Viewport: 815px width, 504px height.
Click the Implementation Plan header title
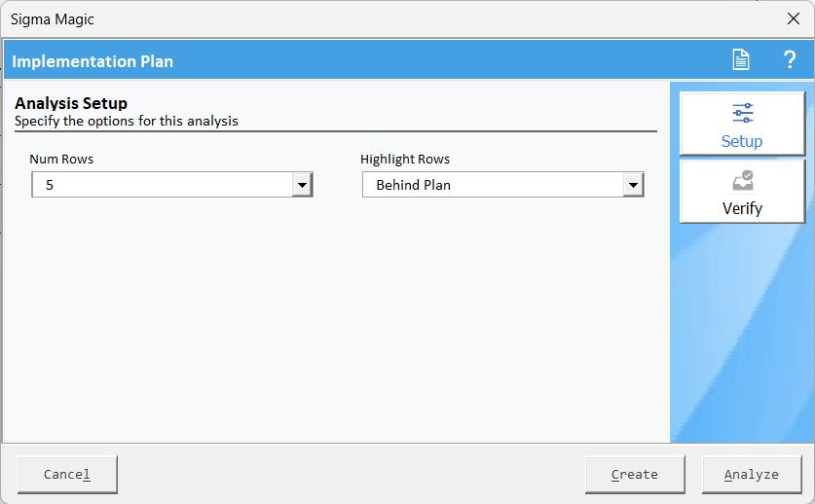pyautogui.click(x=93, y=61)
